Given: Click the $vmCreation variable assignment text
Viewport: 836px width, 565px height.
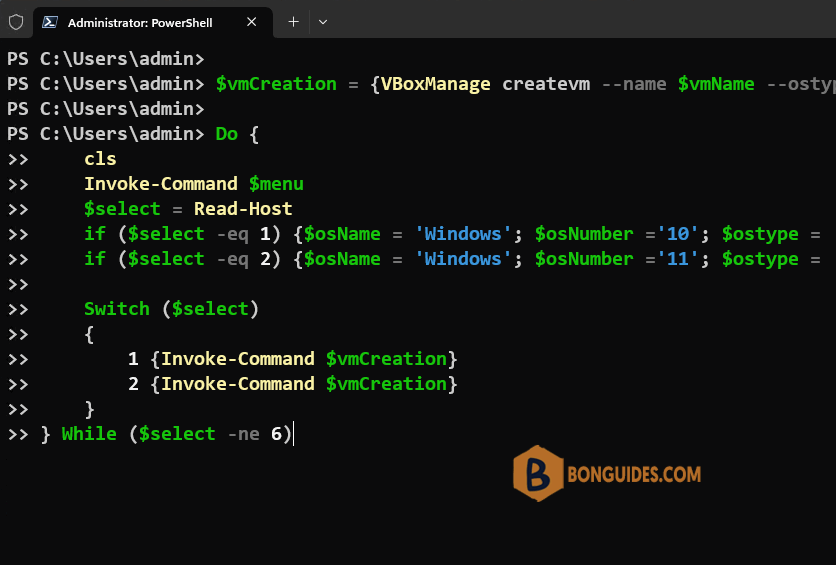Looking at the screenshot, I should [x=276, y=84].
